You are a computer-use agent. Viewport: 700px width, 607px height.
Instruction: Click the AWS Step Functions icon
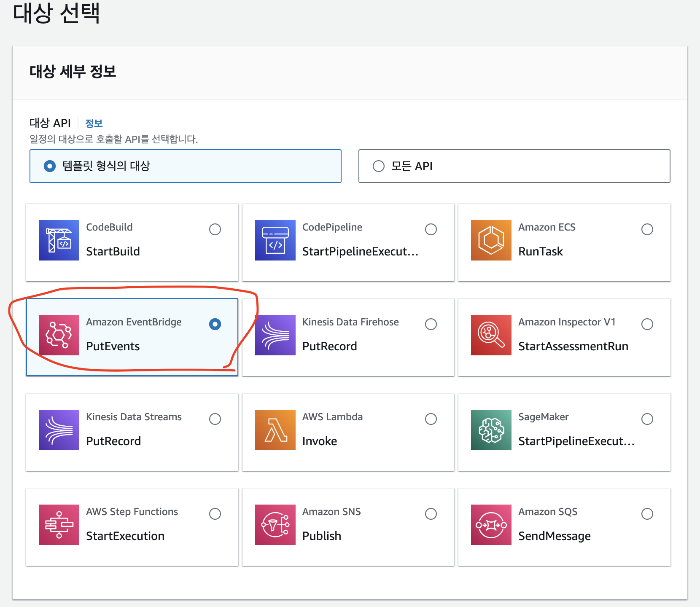[x=59, y=525]
